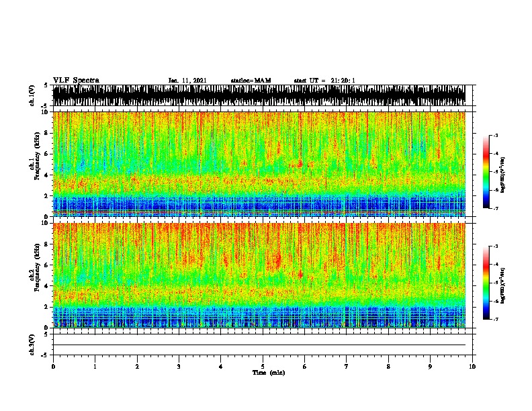This screenshot has height=411, width=532.
Task: Click the ch.1(V) waveform strip at top
Action: click(x=259, y=95)
